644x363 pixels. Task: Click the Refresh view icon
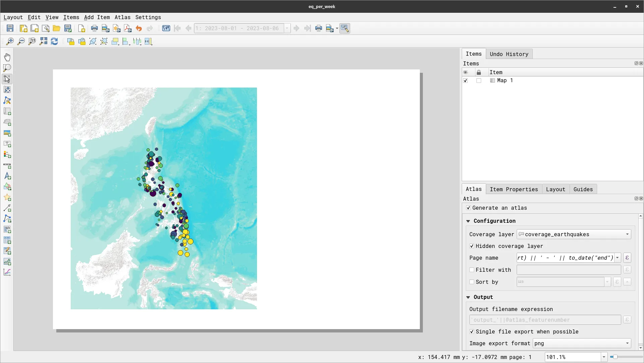(x=54, y=41)
